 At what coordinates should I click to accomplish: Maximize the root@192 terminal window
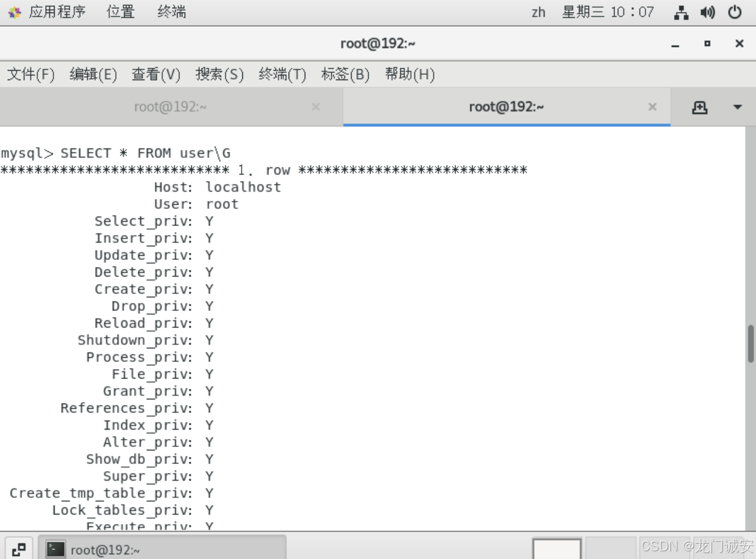(707, 43)
